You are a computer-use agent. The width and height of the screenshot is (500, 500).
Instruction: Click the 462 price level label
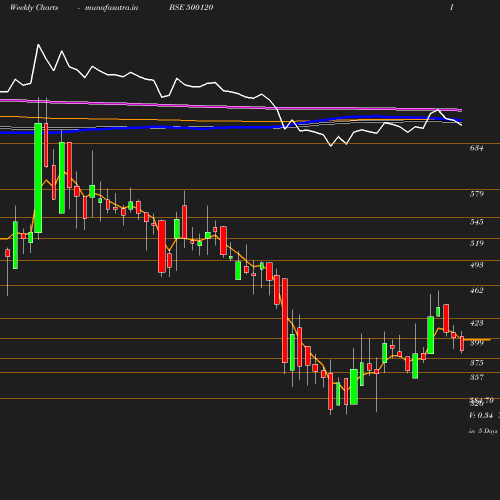coord(476,290)
